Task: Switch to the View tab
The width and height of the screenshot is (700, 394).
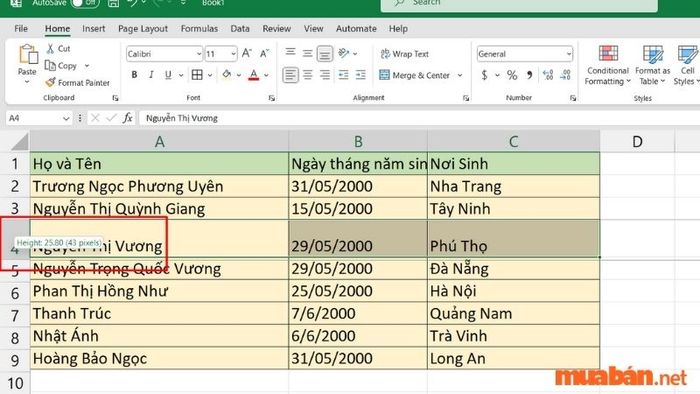Action: 313,29
